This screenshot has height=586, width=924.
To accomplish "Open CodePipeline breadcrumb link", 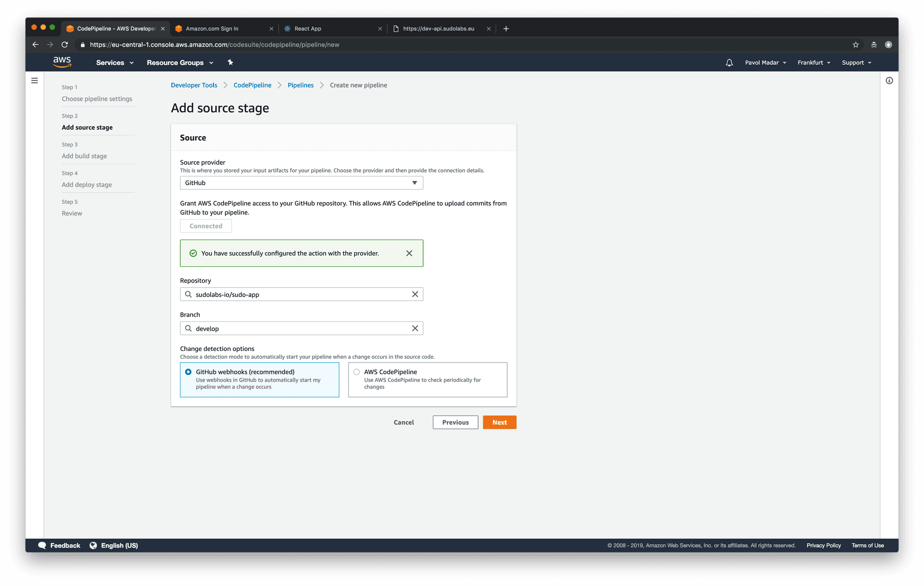I will coord(253,85).
